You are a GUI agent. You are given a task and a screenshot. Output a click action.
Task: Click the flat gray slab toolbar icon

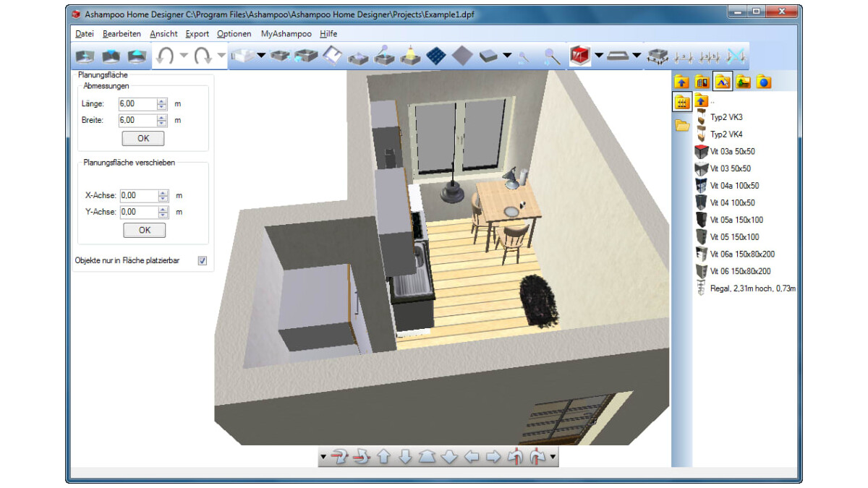(617, 56)
